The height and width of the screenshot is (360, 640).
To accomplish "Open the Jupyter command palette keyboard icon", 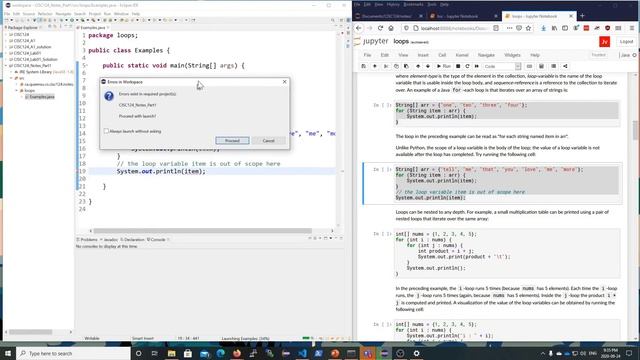I will tap(529, 66).
